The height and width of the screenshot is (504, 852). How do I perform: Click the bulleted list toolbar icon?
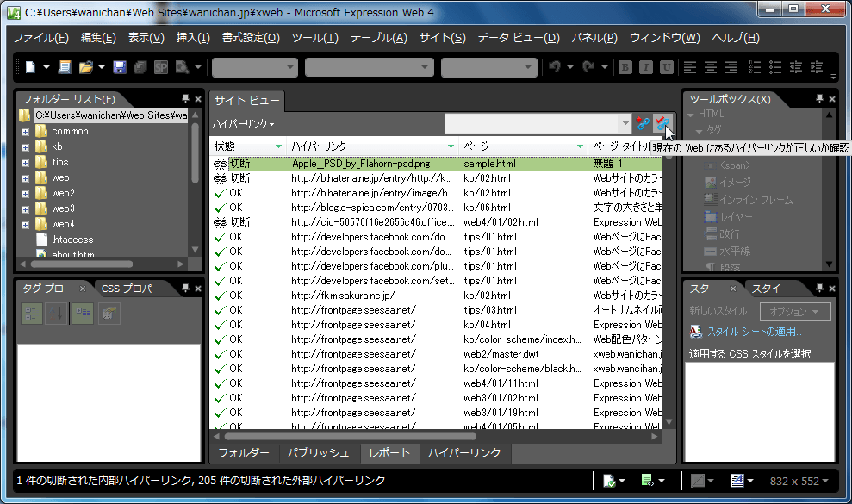click(x=775, y=67)
